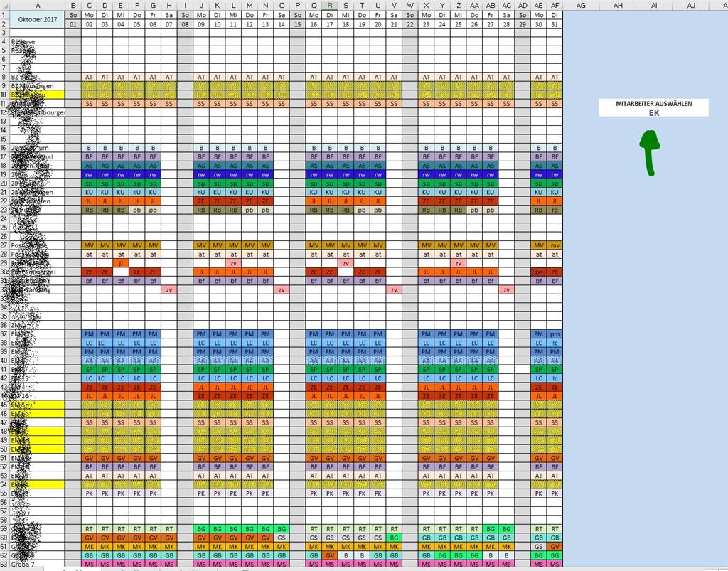728x571 pixels.
Task: Select column header R
Action: 330,5
